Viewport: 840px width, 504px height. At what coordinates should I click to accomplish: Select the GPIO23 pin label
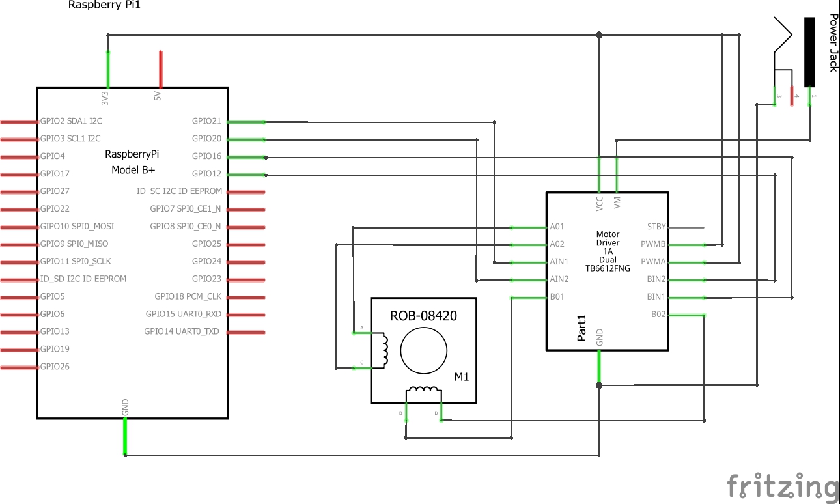[206, 279]
